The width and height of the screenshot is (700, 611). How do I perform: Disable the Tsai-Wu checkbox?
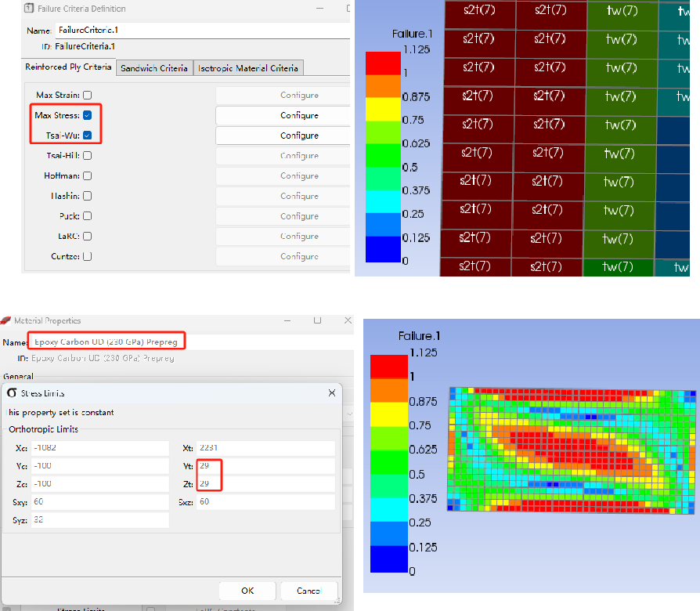[x=88, y=136]
